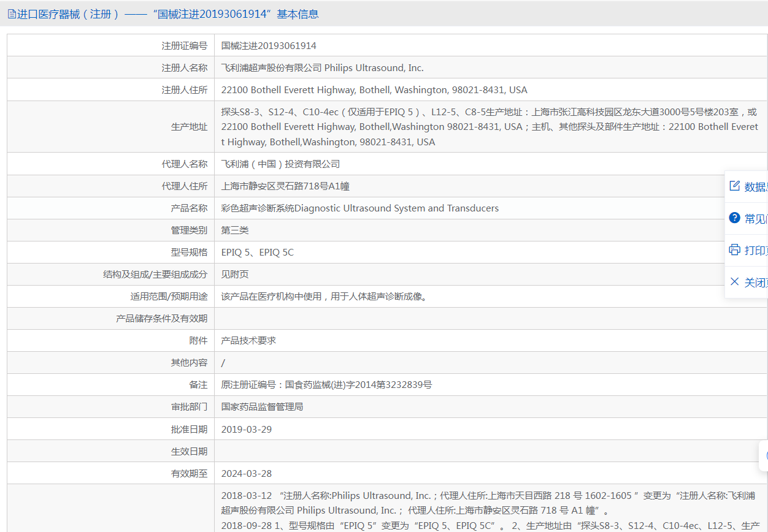This screenshot has height=532, width=768.
Task: Click the page title 进口医疗器械（注册）基本信息
Action: [x=167, y=14]
